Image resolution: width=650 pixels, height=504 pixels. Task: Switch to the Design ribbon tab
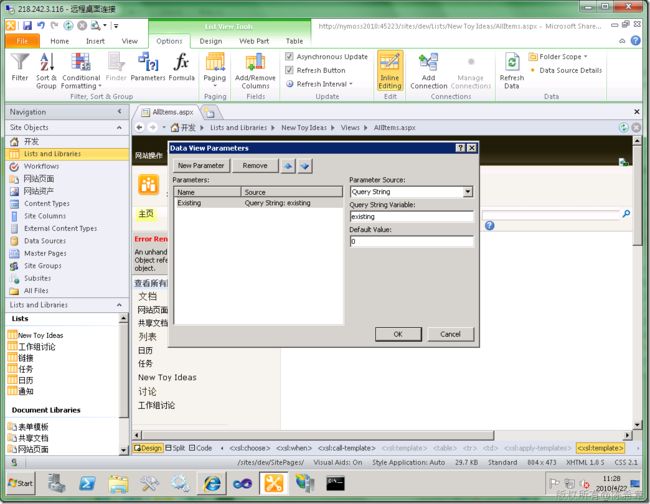tap(211, 41)
